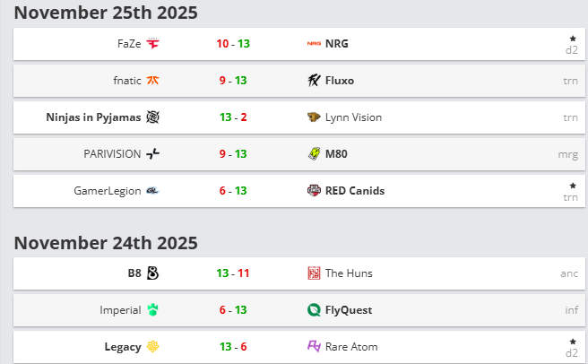The image size is (588, 364).
Task: Click the Ninjas in Pyjamas logo
Action: [152, 117]
